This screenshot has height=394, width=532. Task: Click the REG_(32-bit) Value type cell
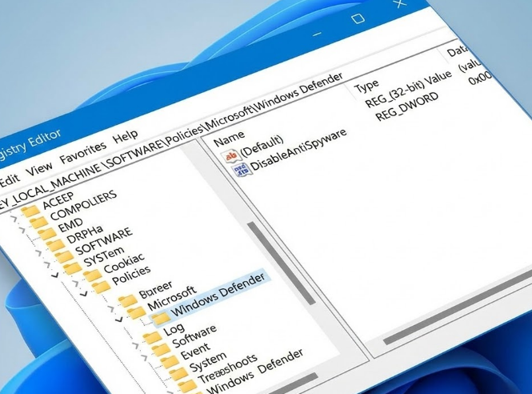pyautogui.click(x=409, y=89)
